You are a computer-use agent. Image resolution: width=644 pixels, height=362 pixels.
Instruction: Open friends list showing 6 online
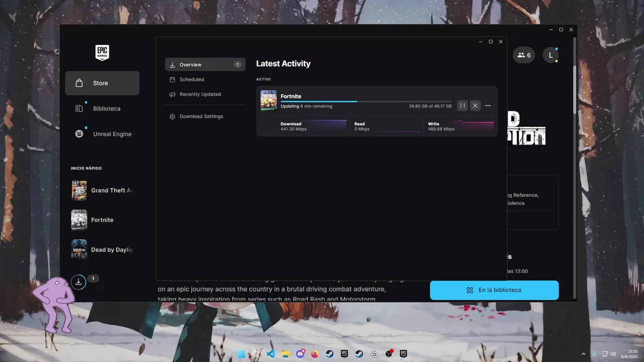coord(524,55)
